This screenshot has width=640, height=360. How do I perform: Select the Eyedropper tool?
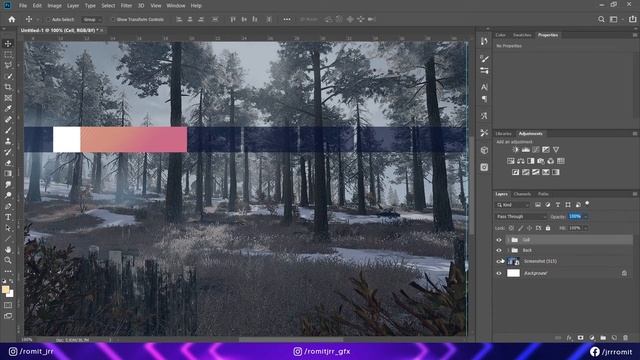coord(8,109)
